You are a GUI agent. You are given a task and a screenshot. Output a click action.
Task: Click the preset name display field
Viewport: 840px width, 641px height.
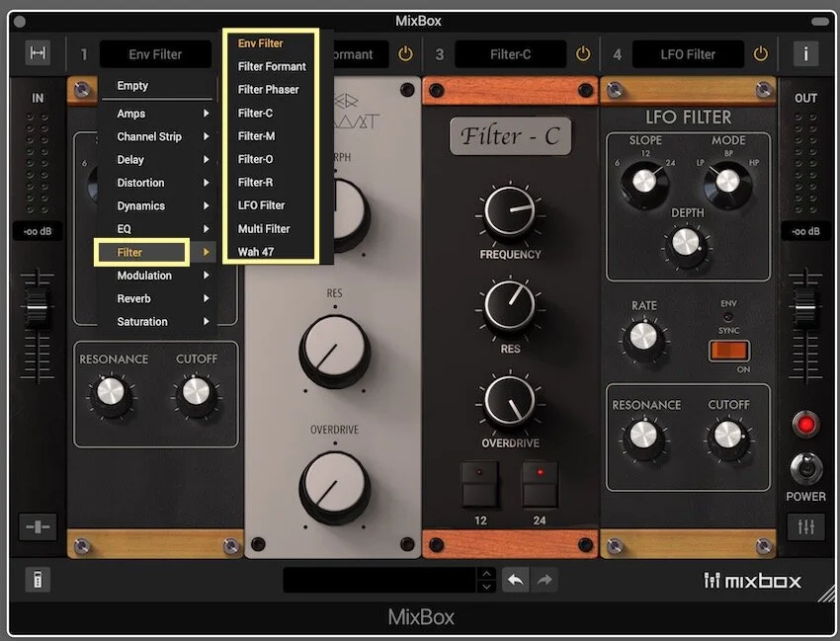(379, 580)
